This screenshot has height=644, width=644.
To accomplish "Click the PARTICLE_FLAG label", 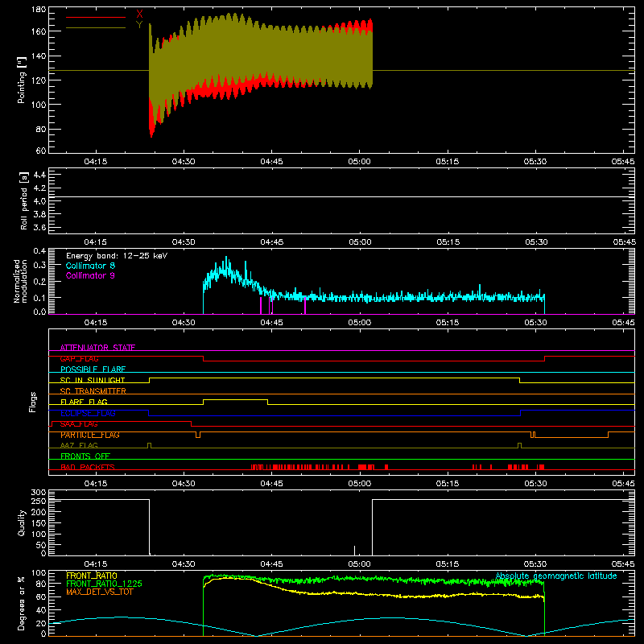I will point(90,435).
